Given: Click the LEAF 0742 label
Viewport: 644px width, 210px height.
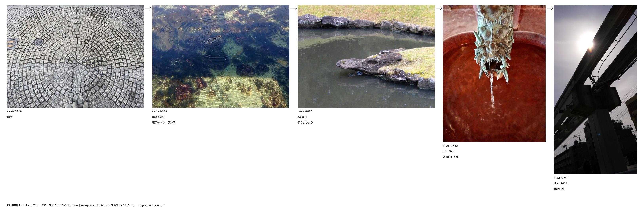Looking at the screenshot, I should click(450, 146).
